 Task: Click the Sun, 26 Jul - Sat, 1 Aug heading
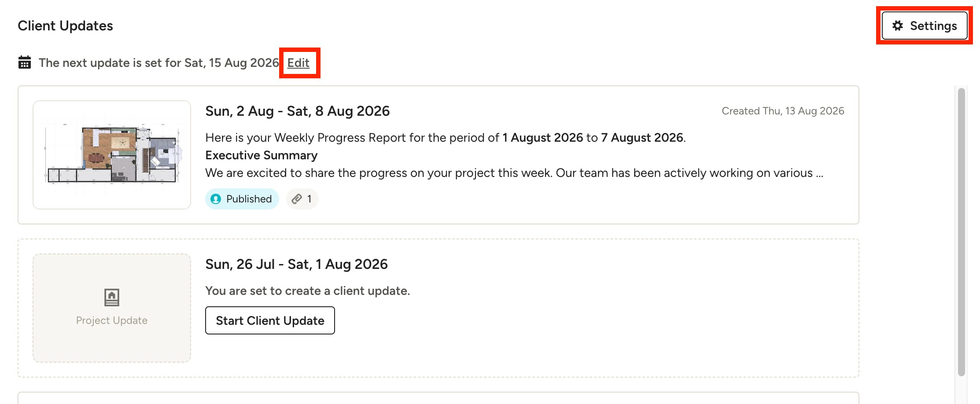[x=296, y=264]
